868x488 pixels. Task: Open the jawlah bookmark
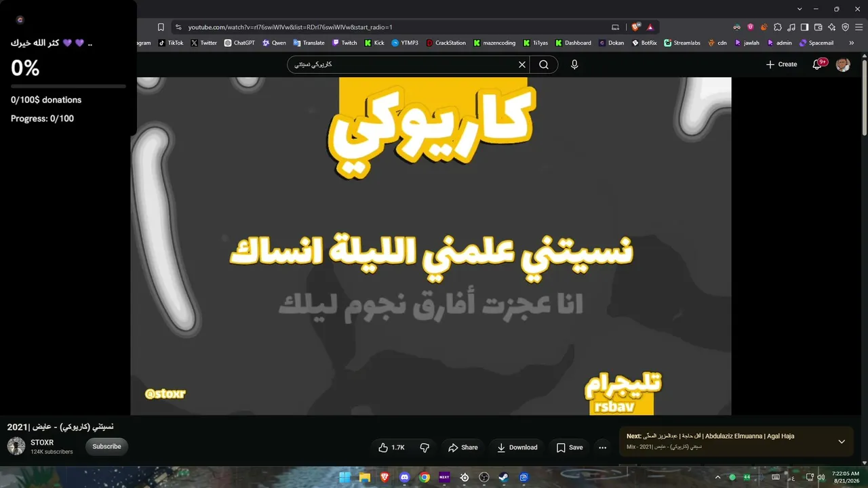click(747, 43)
